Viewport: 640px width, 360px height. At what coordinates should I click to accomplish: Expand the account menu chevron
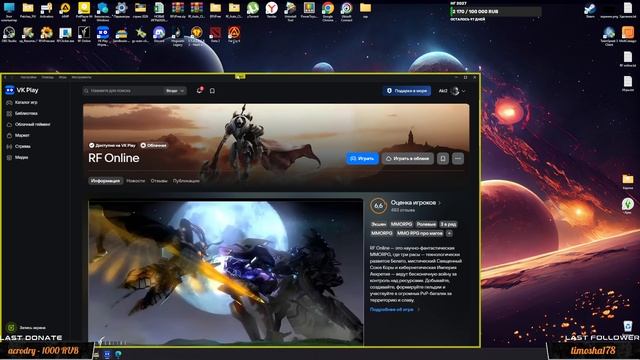coord(464,91)
